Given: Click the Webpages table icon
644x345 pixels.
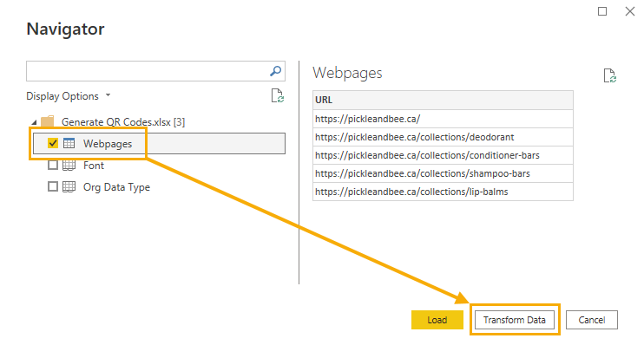Looking at the screenshot, I should [69, 143].
